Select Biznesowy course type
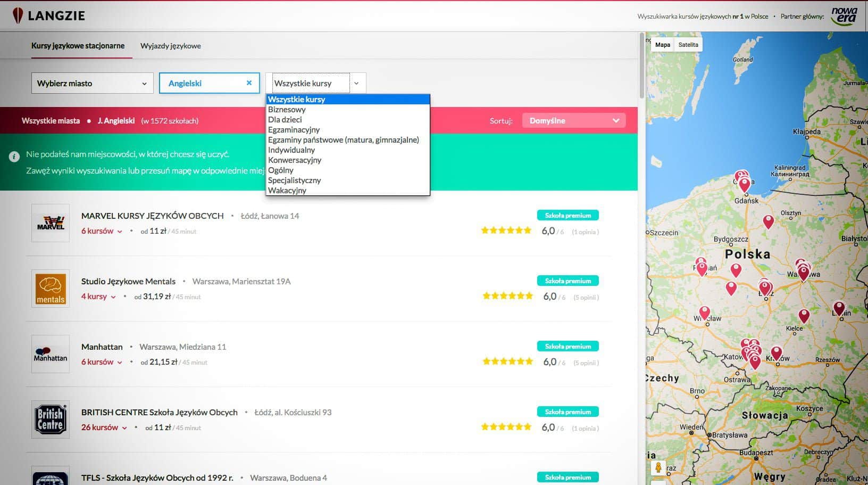868x485 pixels. point(348,109)
